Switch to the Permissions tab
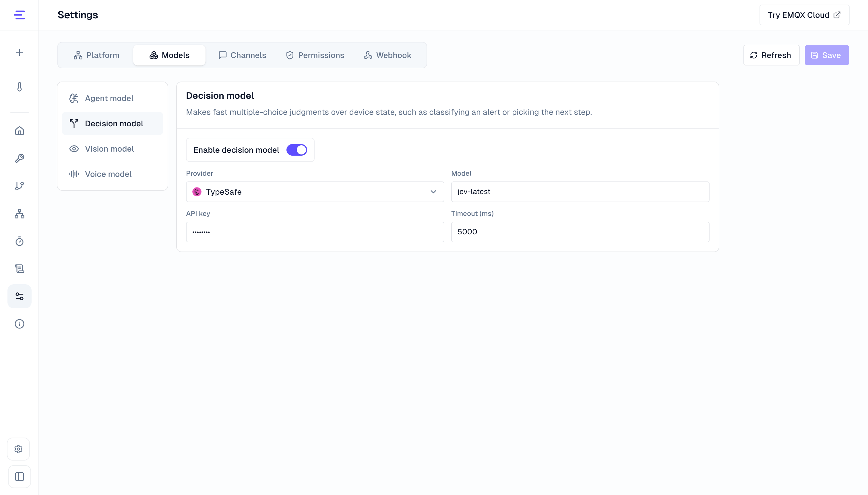Viewport: 868px width, 495px height. click(x=315, y=55)
